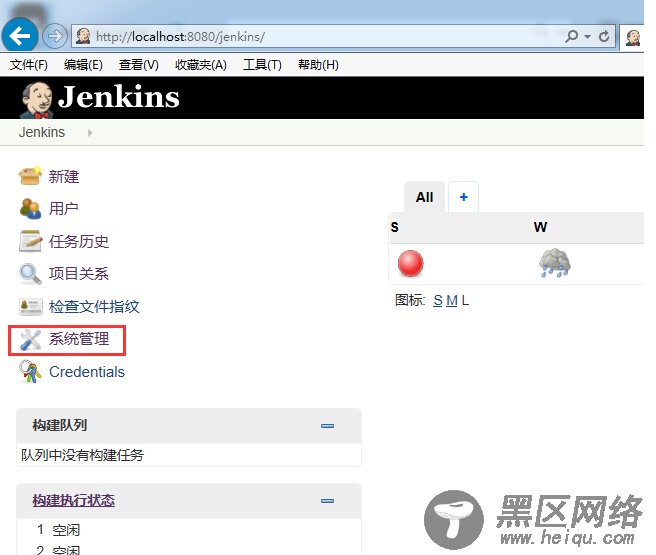Viewport: 656px width, 555px height.
Task: Switch icon size to M
Action: tap(452, 300)
